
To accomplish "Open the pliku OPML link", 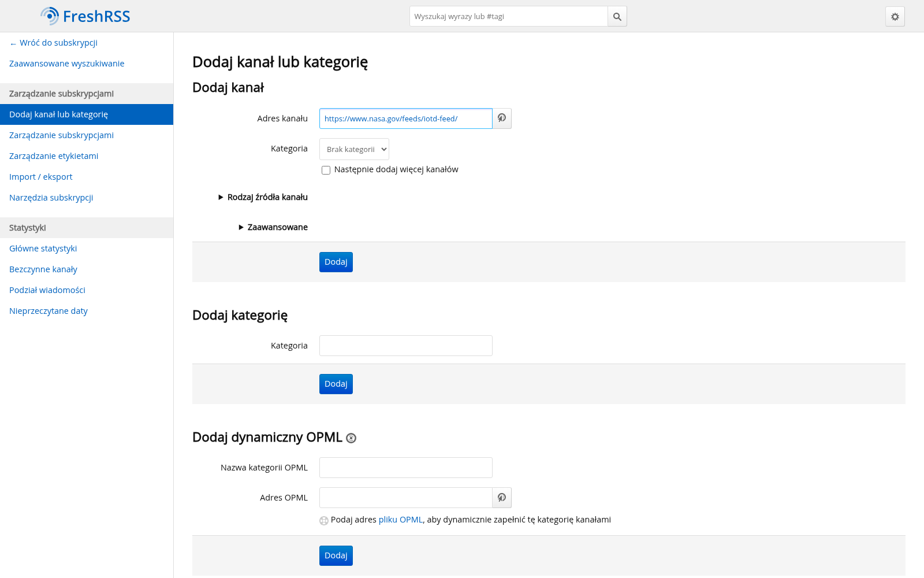I will coord(400,520).
